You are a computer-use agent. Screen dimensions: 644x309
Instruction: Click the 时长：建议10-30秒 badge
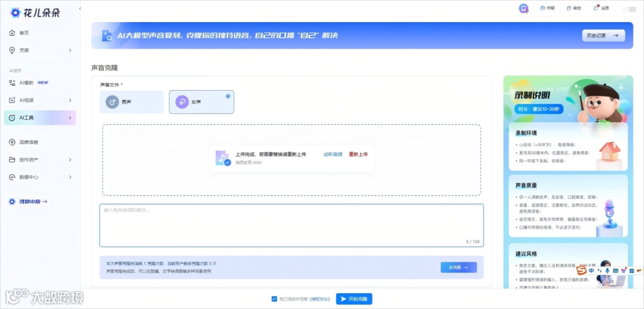[x=538, y=109]
